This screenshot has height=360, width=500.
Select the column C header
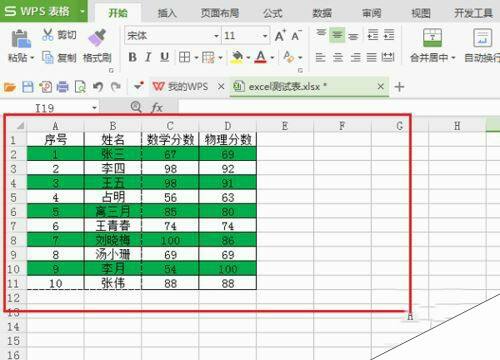pos(170,126)
